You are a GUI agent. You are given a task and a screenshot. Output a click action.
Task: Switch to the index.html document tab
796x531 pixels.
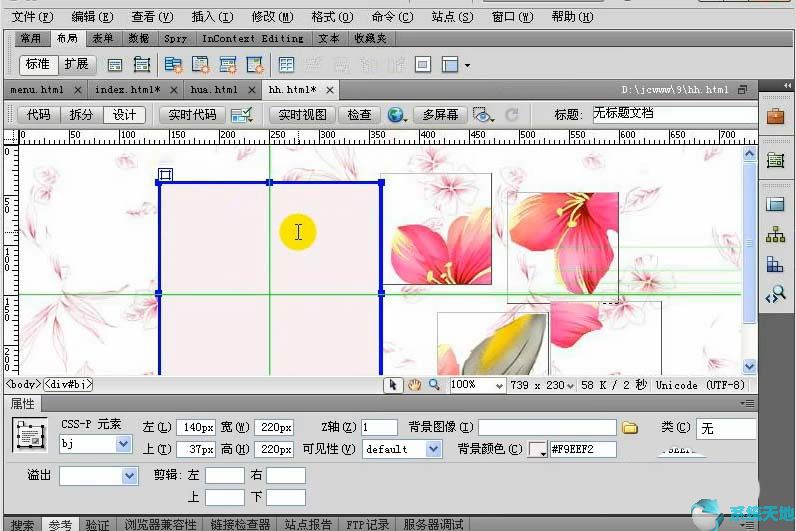127,90
